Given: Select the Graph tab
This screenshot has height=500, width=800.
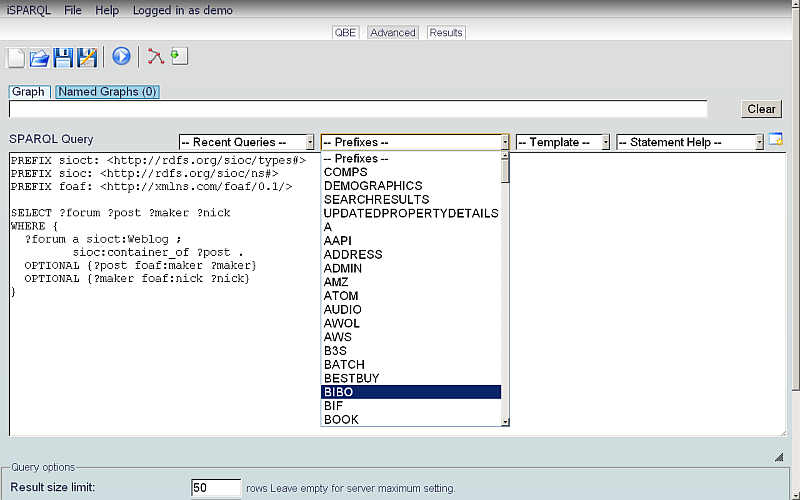Looking at the screenshot, I should coord(29,92).
